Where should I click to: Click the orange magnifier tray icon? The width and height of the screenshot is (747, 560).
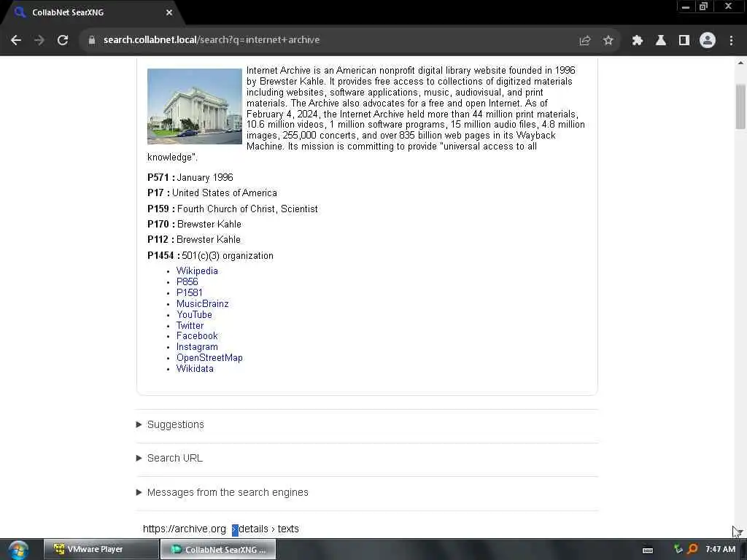[x=692, y=549]
